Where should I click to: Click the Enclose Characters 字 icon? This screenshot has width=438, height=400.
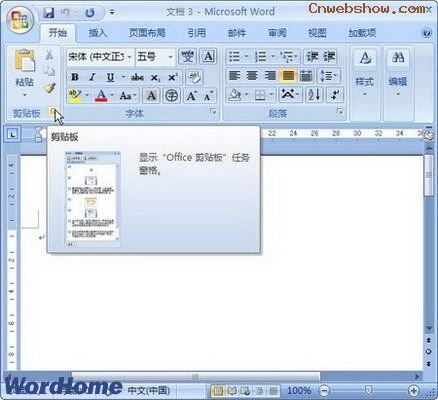[x=172, y=96]
